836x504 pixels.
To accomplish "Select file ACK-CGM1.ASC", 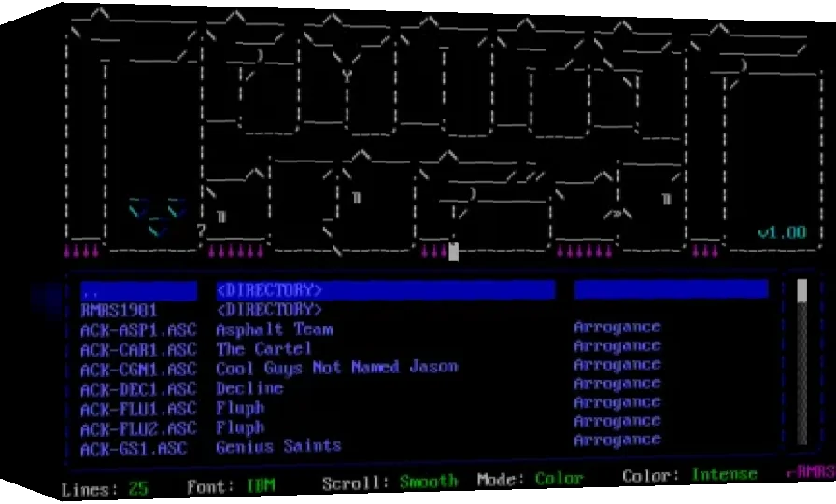I will point(138,370).
